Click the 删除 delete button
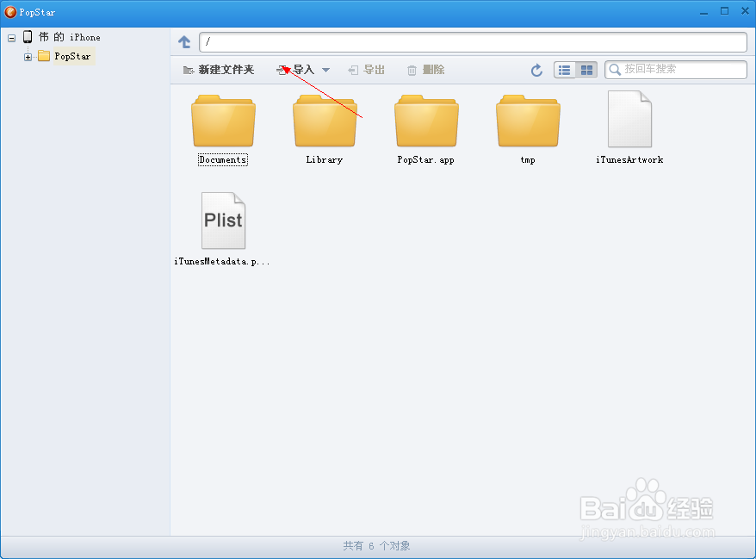756x559 pixels. click(425, 70)
